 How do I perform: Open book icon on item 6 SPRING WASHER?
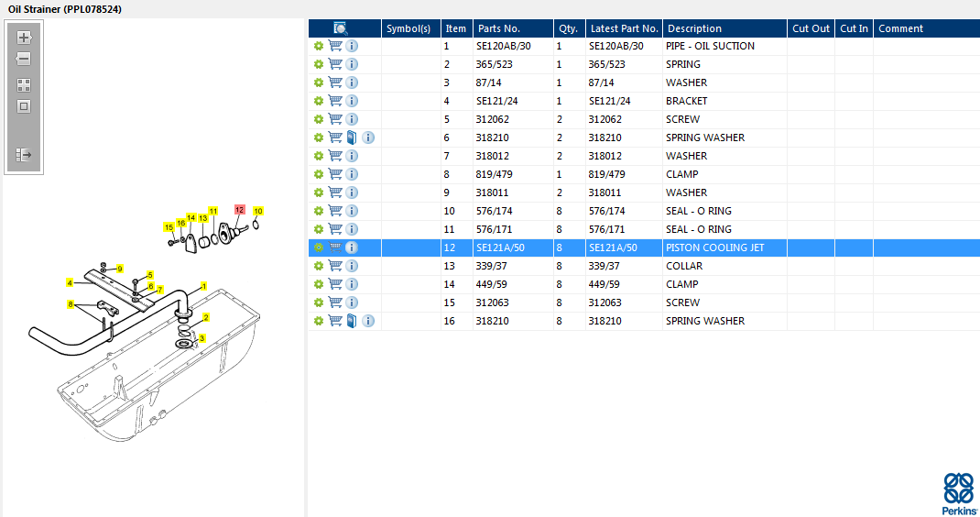coord(352,137)
